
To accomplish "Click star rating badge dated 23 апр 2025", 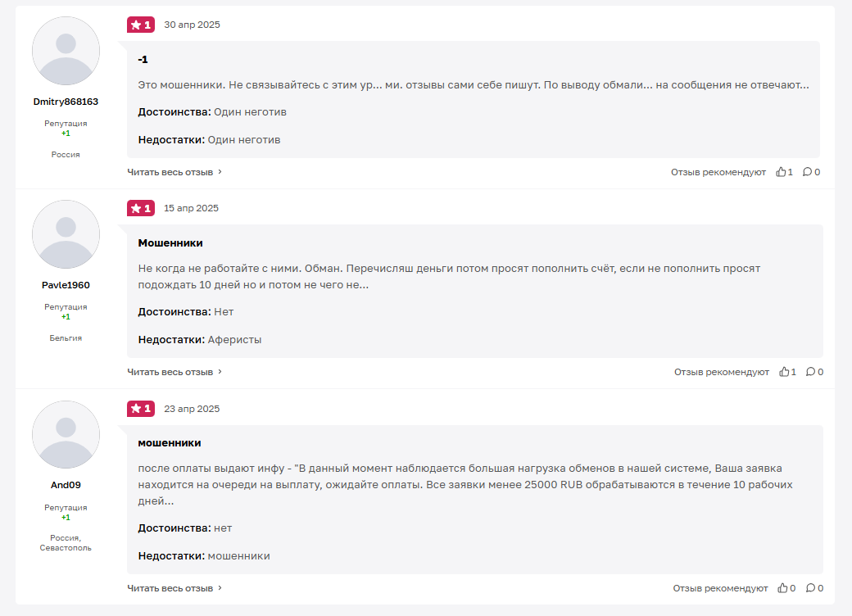I will pos(141,409).
